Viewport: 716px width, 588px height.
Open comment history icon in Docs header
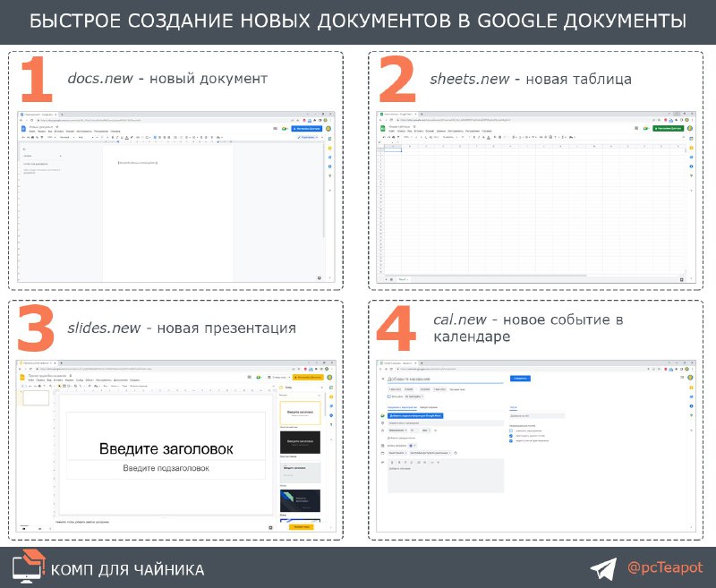(x=276, y=129)
